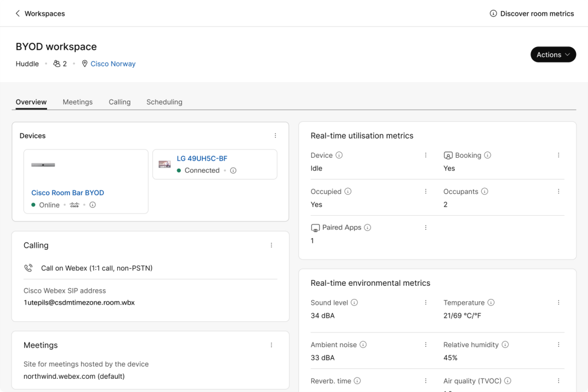588x392 pixels.
Task: Open the Booking metric three-dot menu
Action: [558, 156]
